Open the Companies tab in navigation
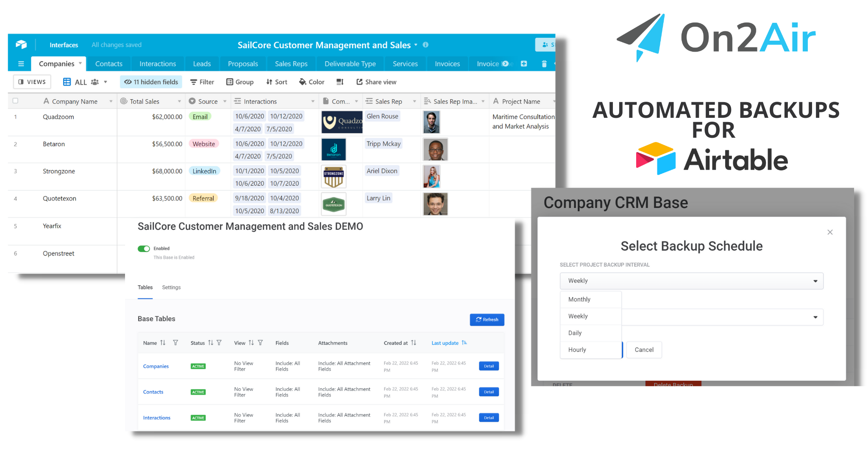The image size is (868, 467). pos(56,63)
